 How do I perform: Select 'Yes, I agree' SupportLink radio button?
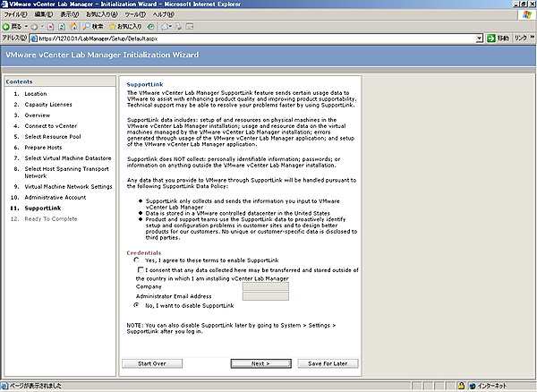[x=137, y=260]
